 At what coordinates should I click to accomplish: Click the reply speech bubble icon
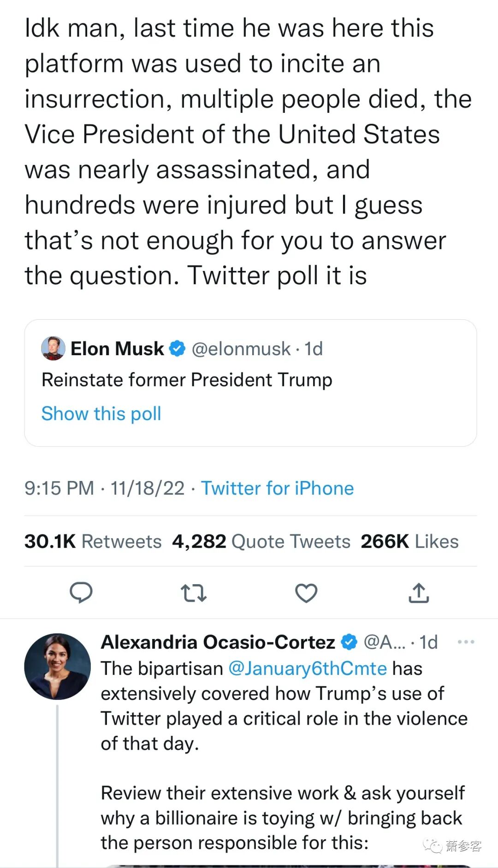[x=81, y=592]
